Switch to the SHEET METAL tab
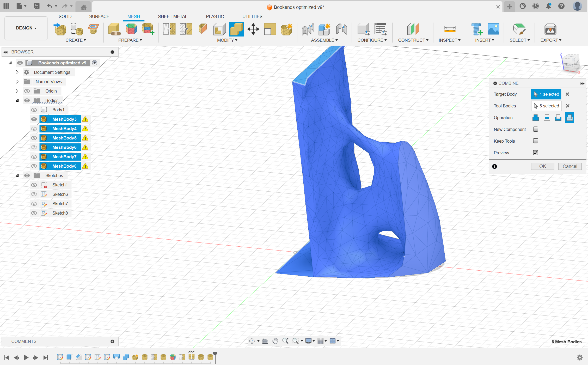The width and height of the screenshot is (588, 365). coord(173,16)
